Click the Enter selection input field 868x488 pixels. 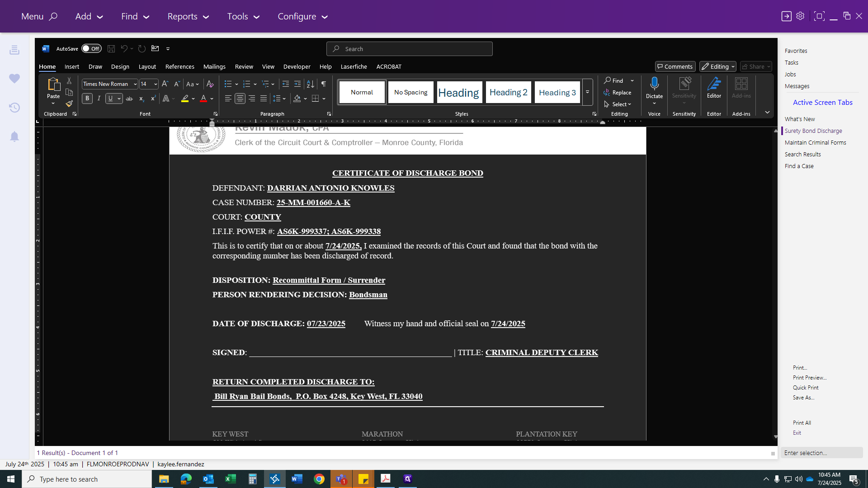point(821,453)
